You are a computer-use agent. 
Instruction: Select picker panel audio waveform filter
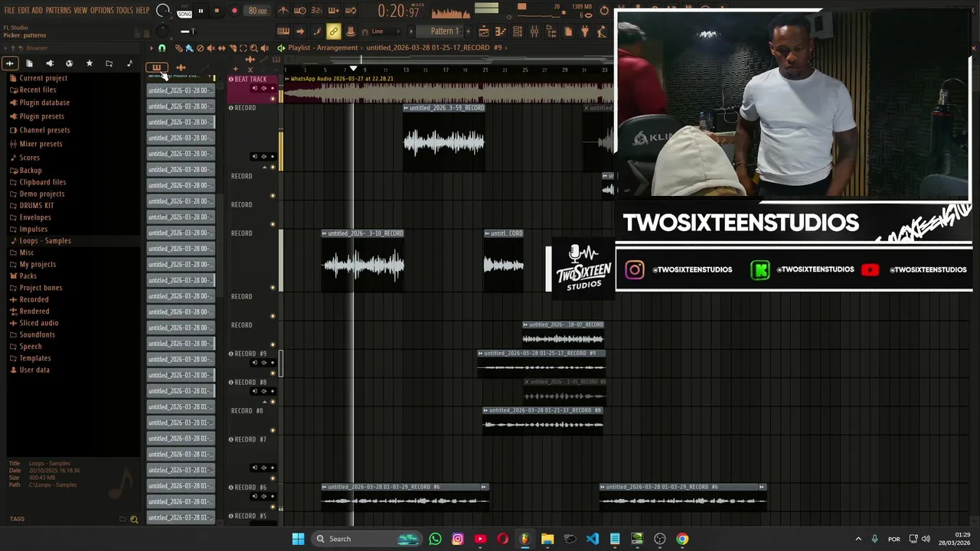click(181, 67)
